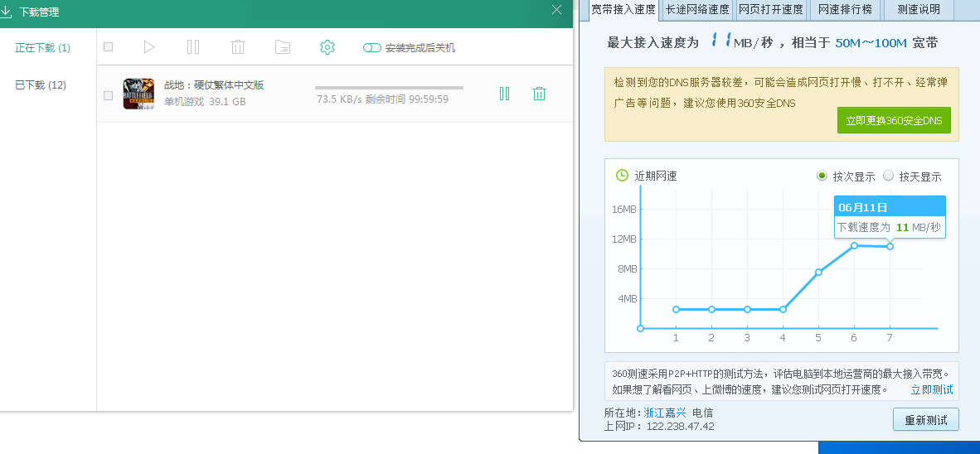980x454 pixels.
Task: Click the toolbar trash delete icon
Action: click(x=237, y=47)
